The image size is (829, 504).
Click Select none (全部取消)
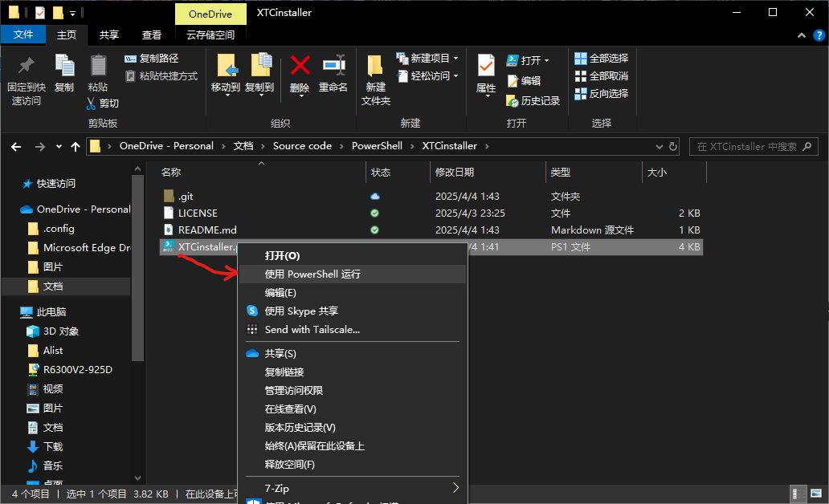[602, 75]
